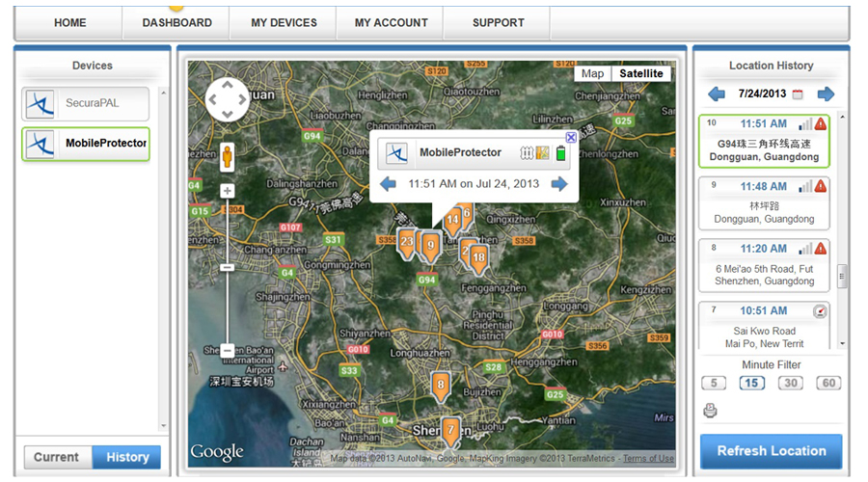Go to previous date in Location History

717,94
